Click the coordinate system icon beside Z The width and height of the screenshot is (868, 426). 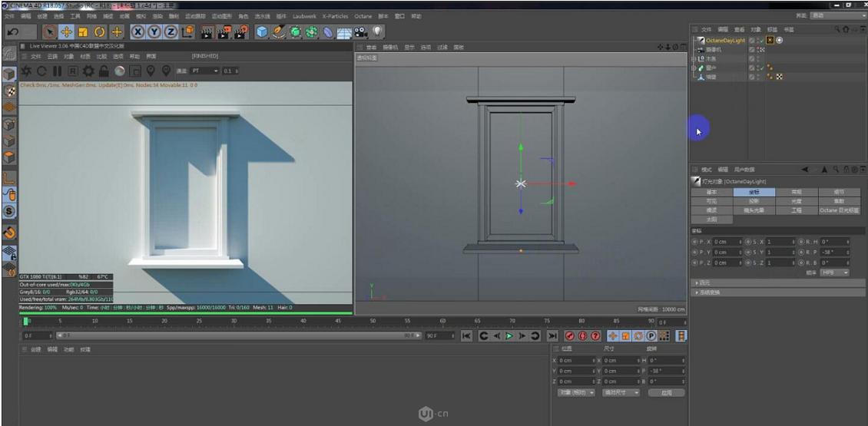click(x=188, y=31)
